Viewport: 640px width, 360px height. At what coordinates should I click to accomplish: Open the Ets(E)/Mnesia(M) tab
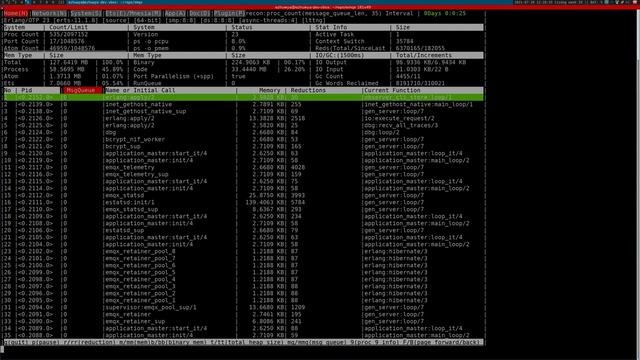[x=133, y=13]
